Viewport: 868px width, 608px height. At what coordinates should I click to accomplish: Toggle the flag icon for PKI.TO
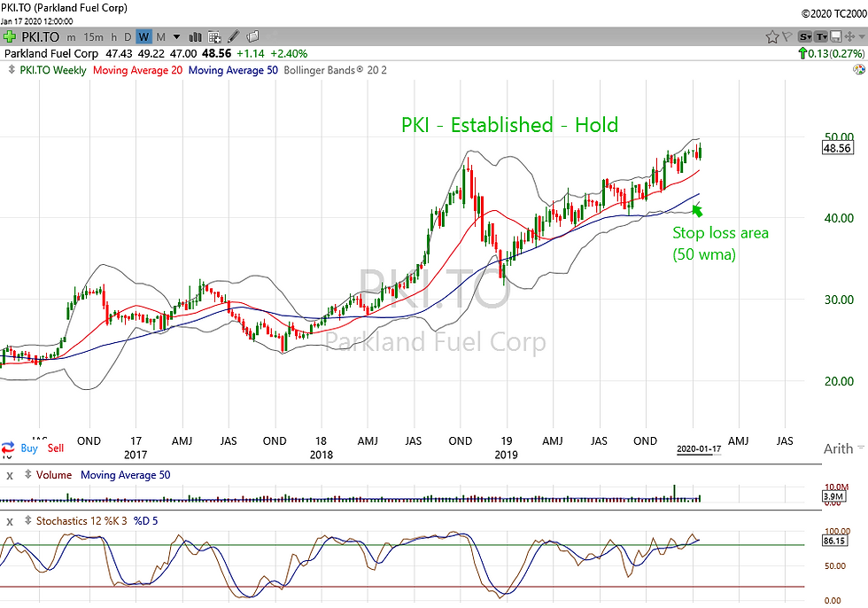click(787, 37)
